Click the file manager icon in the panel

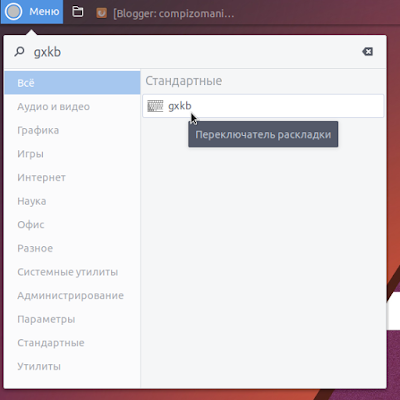tap(78, 12)
